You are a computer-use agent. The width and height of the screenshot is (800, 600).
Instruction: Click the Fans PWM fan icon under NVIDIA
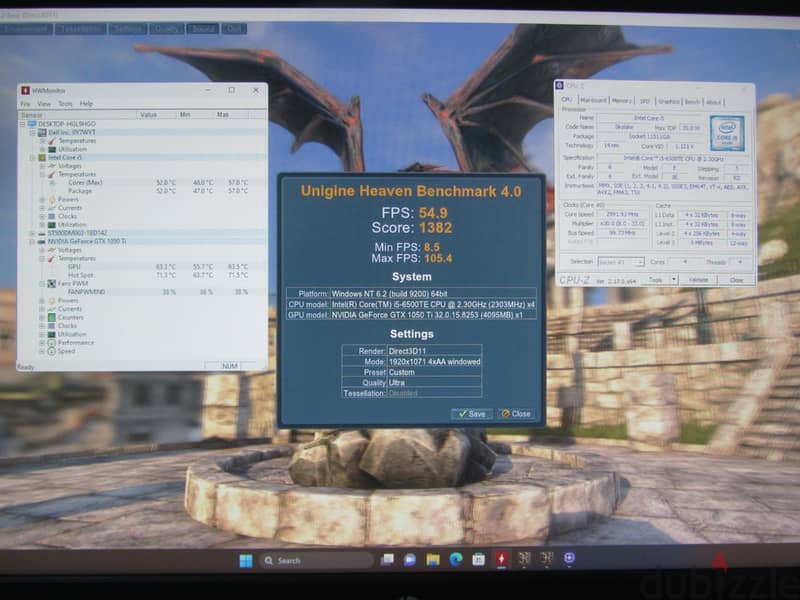tap(52, 284)
